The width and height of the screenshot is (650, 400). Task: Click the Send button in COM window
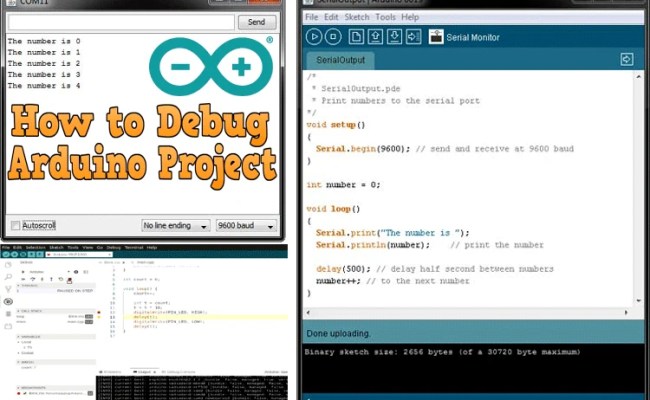pos(257,22)
